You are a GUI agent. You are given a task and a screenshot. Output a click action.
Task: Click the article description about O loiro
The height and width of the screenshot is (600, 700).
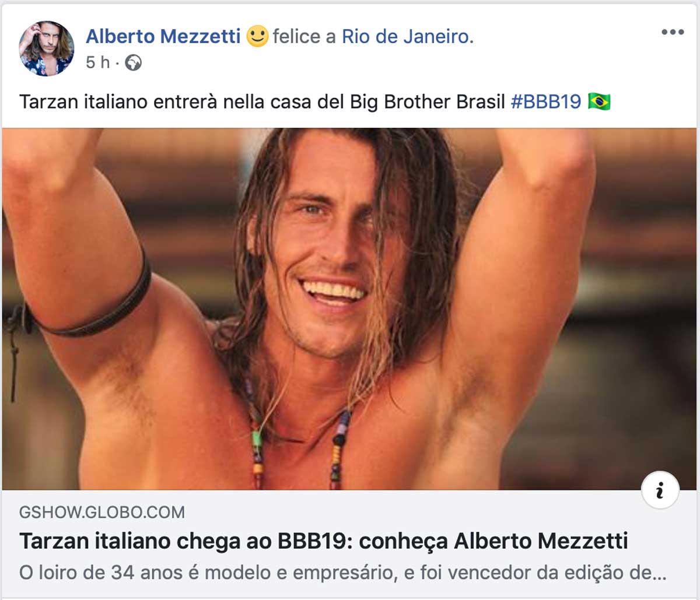[x=343, y=572]
